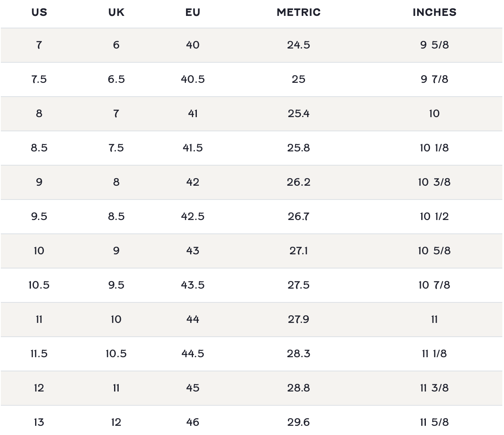Click US size 7 cell
Viewport: 504px width, 435px height.
[39, 45]
